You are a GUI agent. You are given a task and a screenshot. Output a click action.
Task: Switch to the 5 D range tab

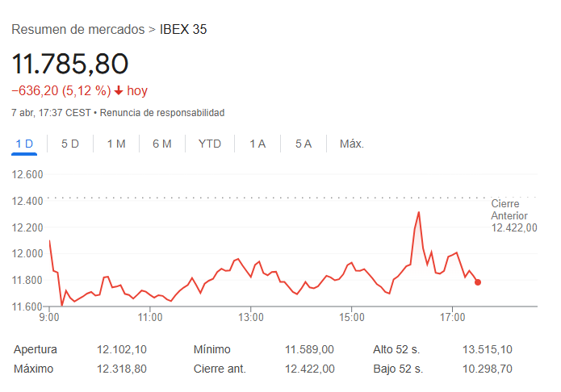(x=70, y=144)
